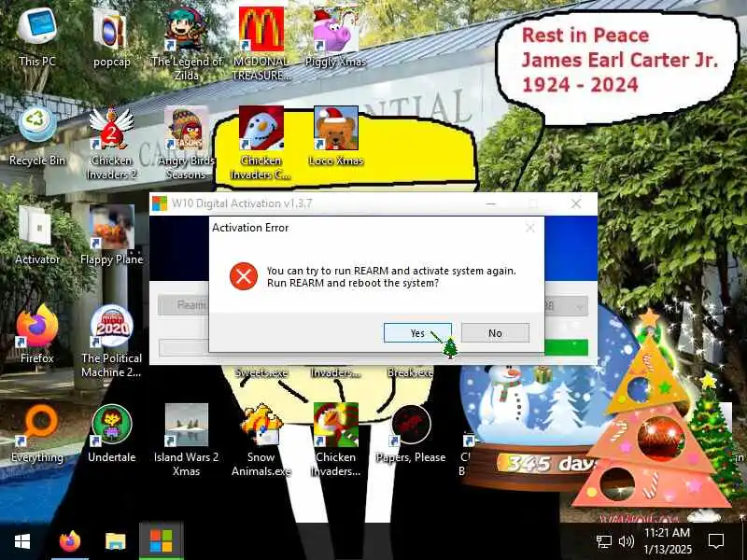The width and height of the screenshot is (747, 560).
Task: Select the Island Wars 2 Xmas icon
Action: point(186,440)
